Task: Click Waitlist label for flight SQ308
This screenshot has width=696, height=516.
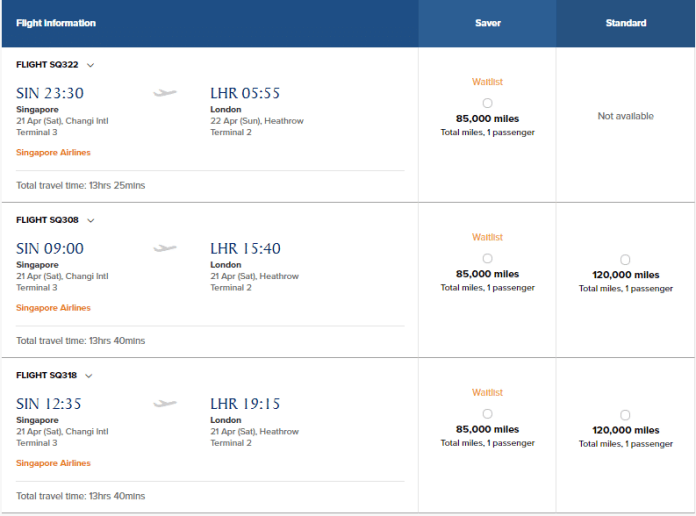Action: coord(487,237)
